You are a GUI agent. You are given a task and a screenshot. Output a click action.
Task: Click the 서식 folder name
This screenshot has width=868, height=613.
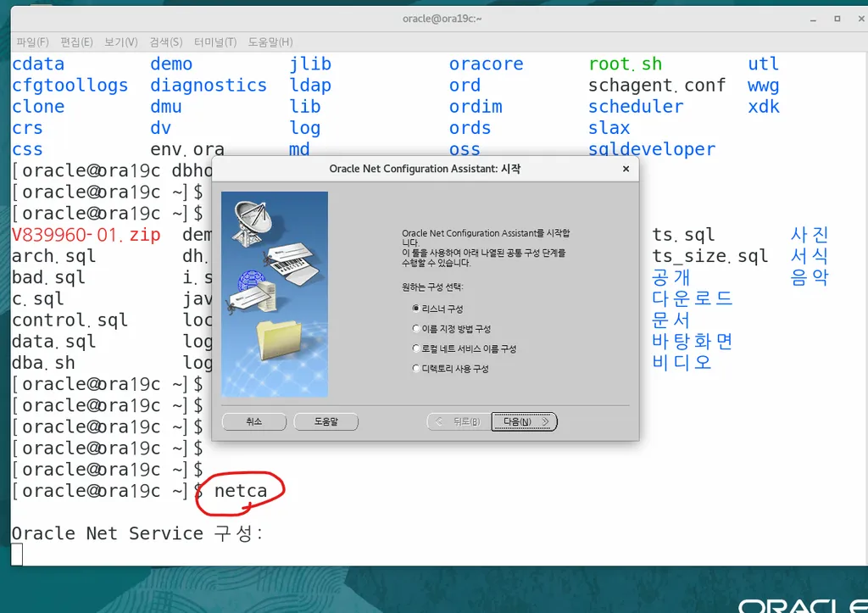tap(810, 256)
